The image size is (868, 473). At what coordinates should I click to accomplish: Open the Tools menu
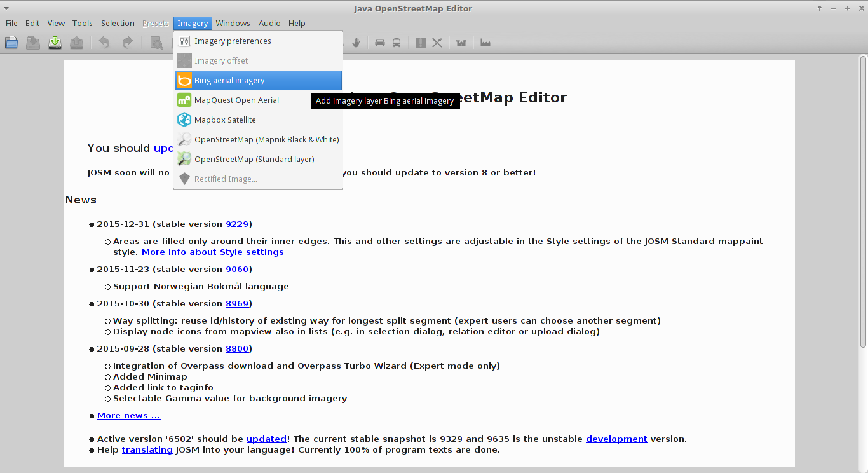click(x=83, y=23)
